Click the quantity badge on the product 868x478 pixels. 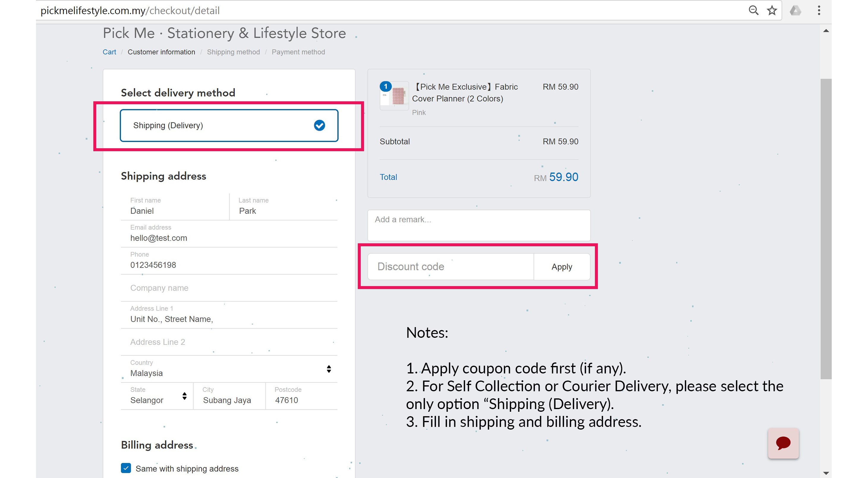(385, 86)
